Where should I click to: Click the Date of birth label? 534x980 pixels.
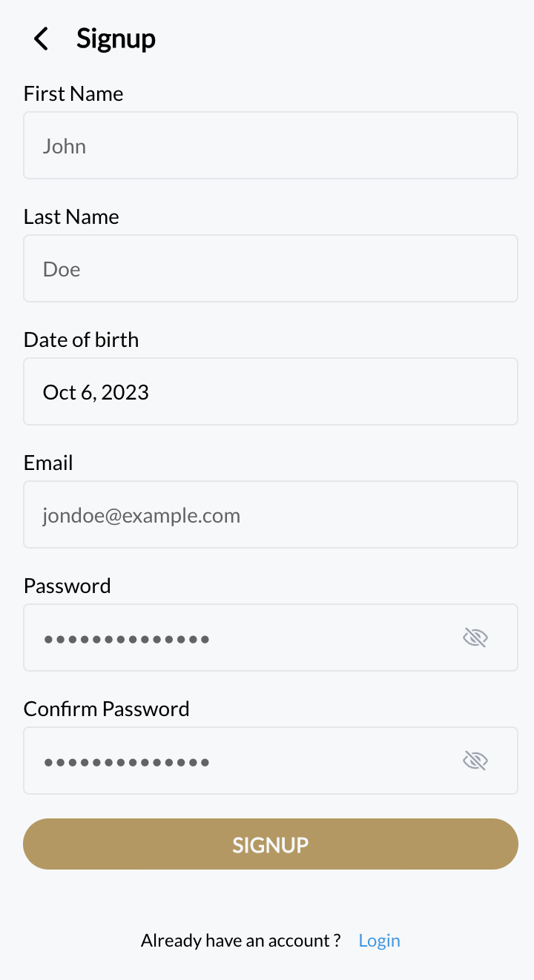click(x=81, y=340)
